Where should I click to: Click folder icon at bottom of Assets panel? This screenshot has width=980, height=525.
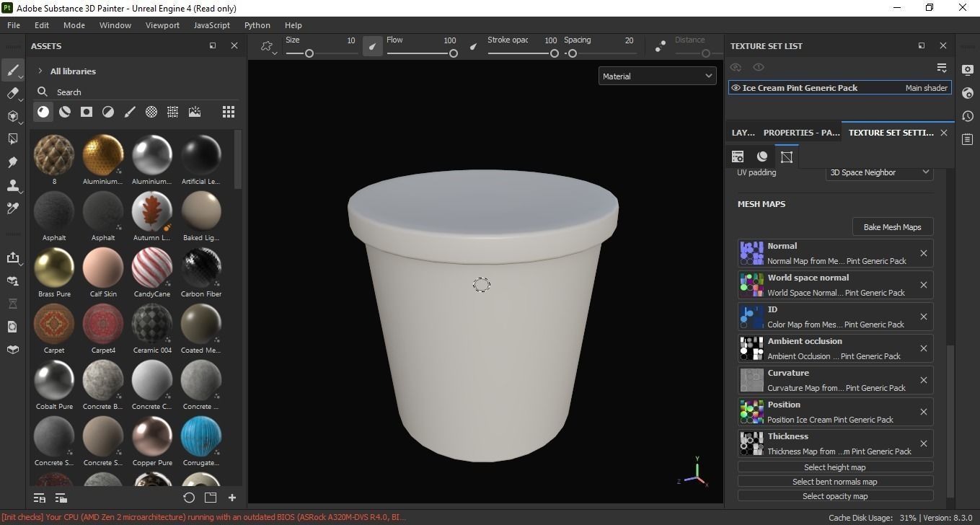[x=211, y=498]
